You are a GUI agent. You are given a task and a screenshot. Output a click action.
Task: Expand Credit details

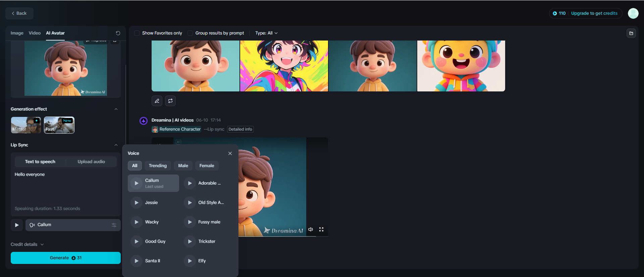[27, 245]
